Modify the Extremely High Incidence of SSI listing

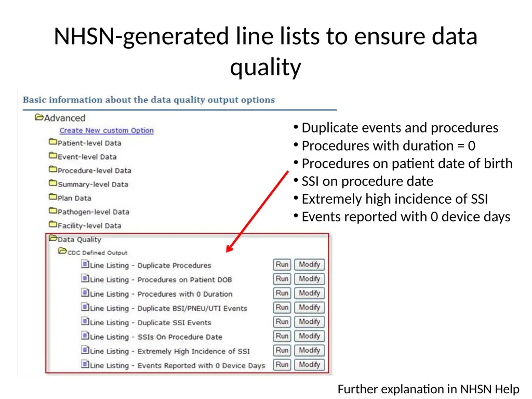[310, 351]
